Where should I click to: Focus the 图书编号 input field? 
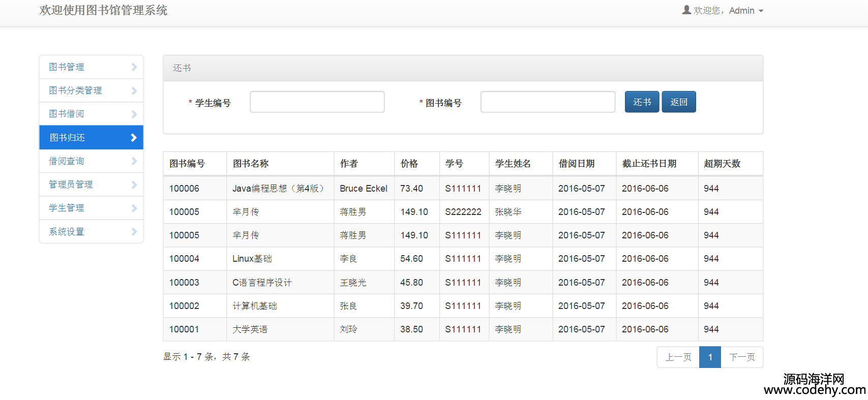(548, 102)
